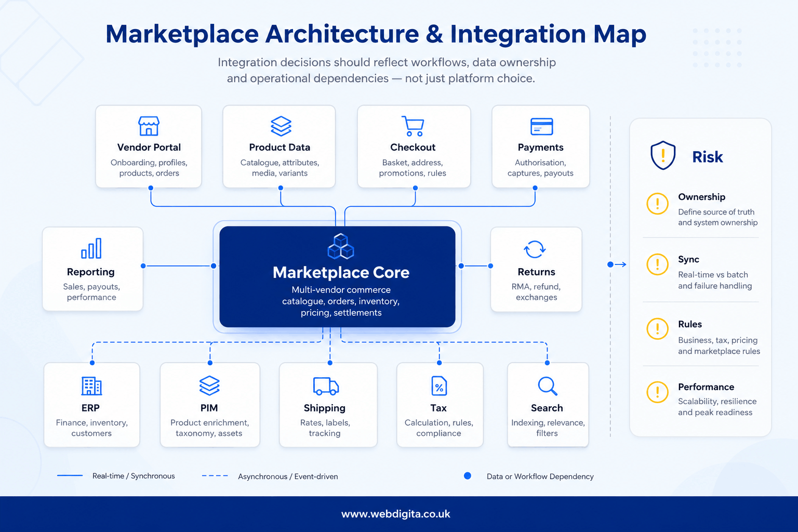Select the Shipping heading
The height and width of the screenshot is (532, 798).
pyautogui.click(x=325, y=408)
